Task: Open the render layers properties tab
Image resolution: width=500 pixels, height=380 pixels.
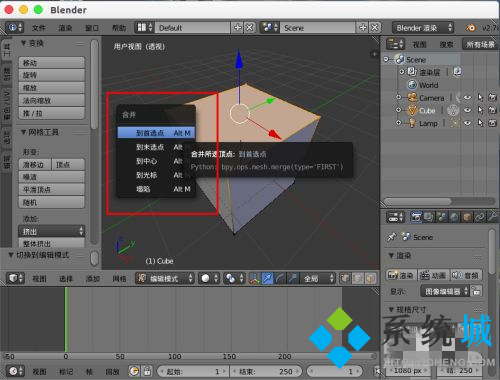Action: point(429,217)
